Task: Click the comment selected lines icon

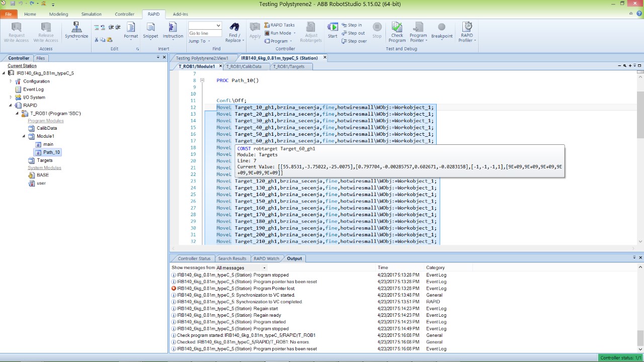Action: coord(97,28)
